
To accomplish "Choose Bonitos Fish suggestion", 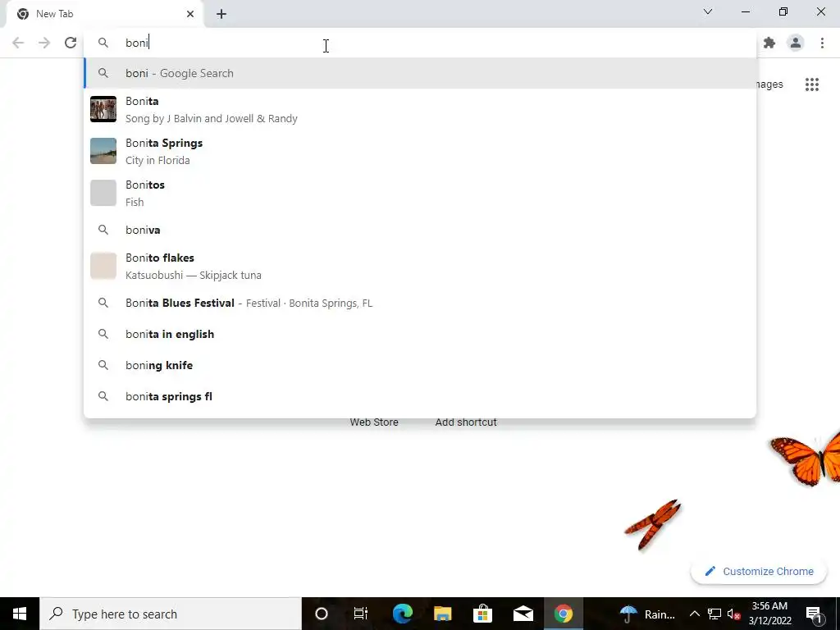I will [x=420, y=193].
